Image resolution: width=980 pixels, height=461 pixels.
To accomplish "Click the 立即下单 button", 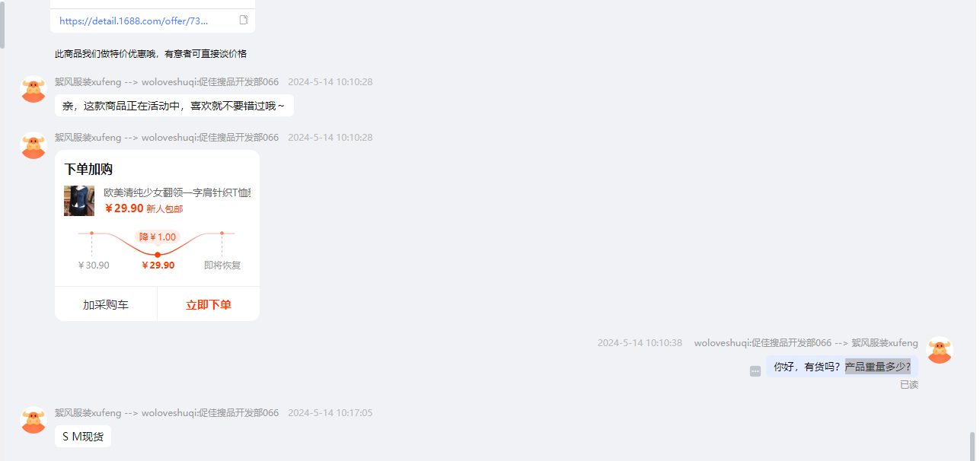I will pos(209,305).
